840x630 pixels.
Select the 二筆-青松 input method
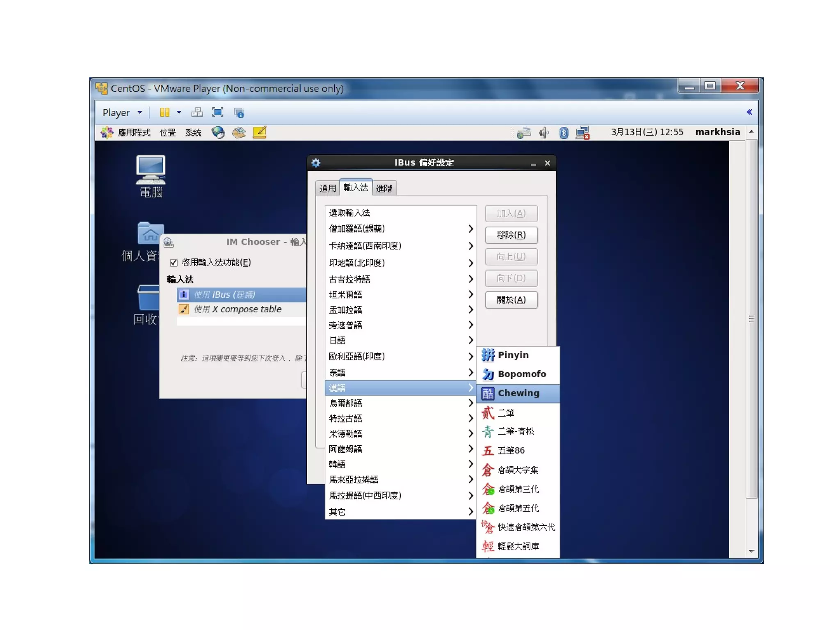pyautogui.click(x=518, y=431)
